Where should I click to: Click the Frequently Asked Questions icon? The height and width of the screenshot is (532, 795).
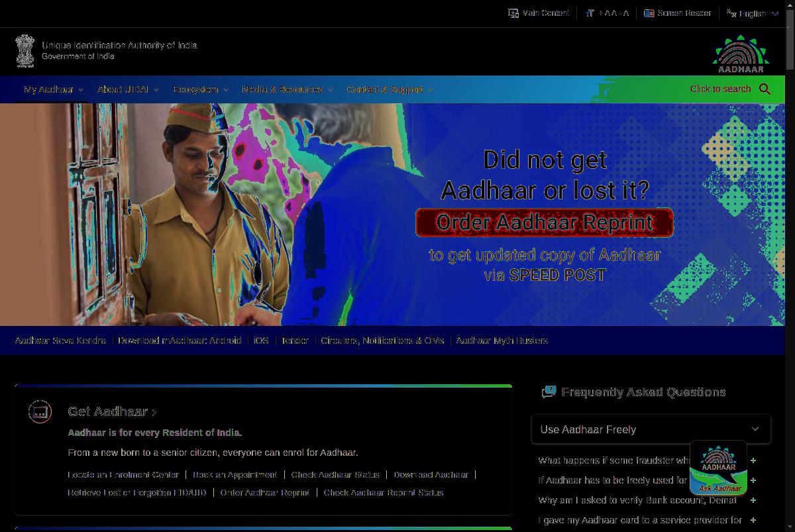click(x=549, y=392)
